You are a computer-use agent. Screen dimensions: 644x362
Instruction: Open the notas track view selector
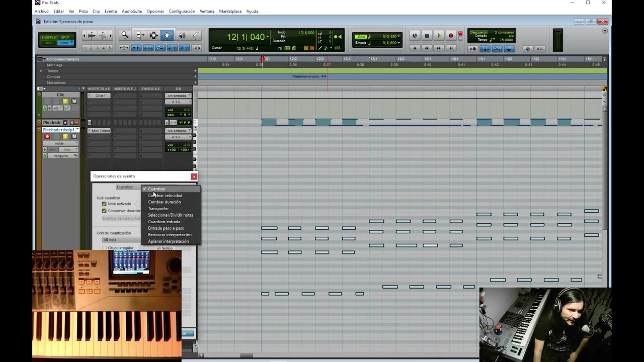pyautogui.click(x=60, y=143)
